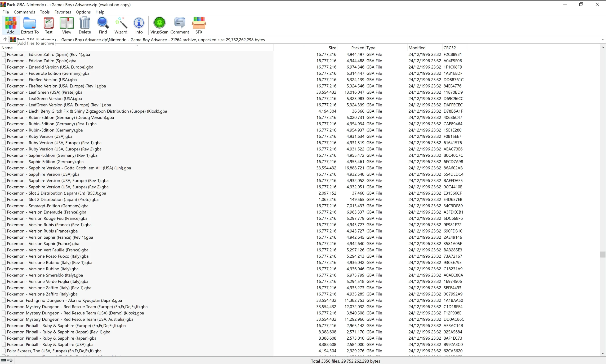
Task: Click the archive path address field
Action: pyautogui.click(x=308, y=39)
